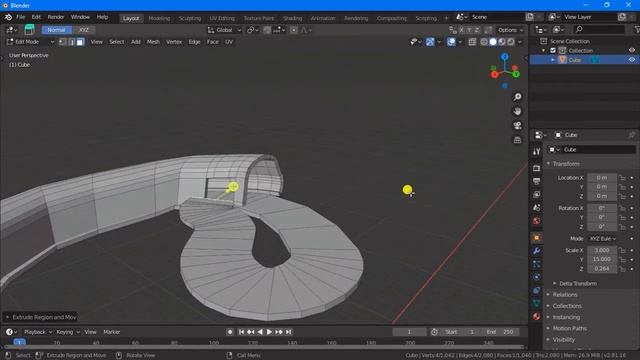Open the Physics properties tab
Image resolution: width=640 pixels, height=360 pixels.
(x=536, y=277)
